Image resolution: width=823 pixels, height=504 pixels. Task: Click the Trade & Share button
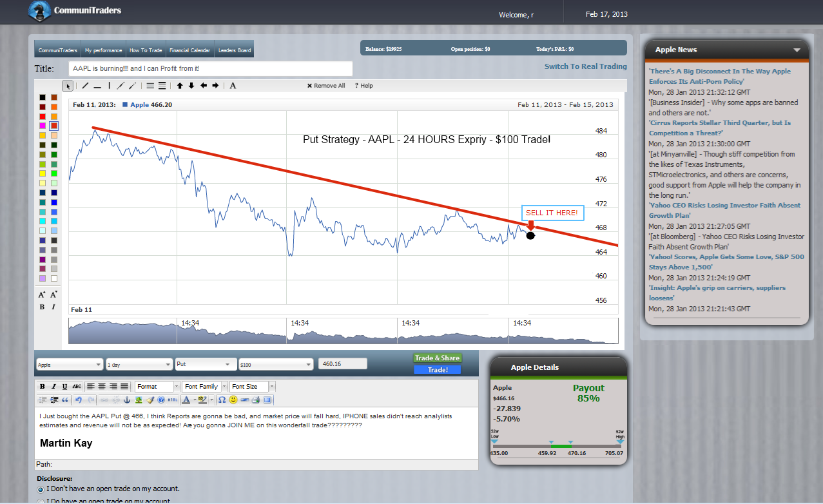[437, 358]
